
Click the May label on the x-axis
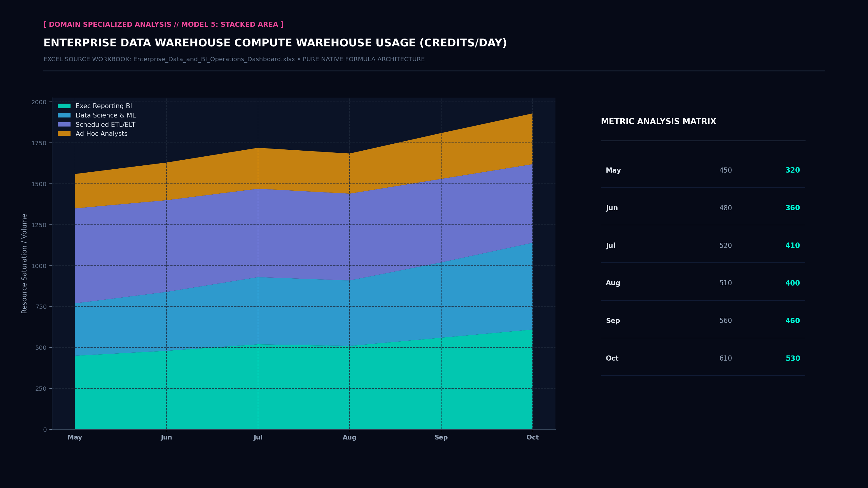pos(75,437)
